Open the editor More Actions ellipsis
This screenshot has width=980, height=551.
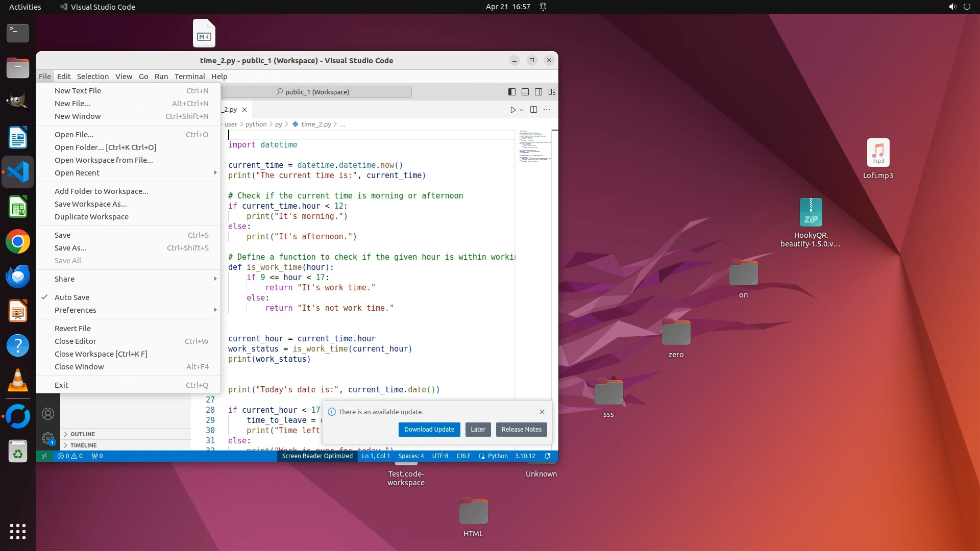click(547, 110)
